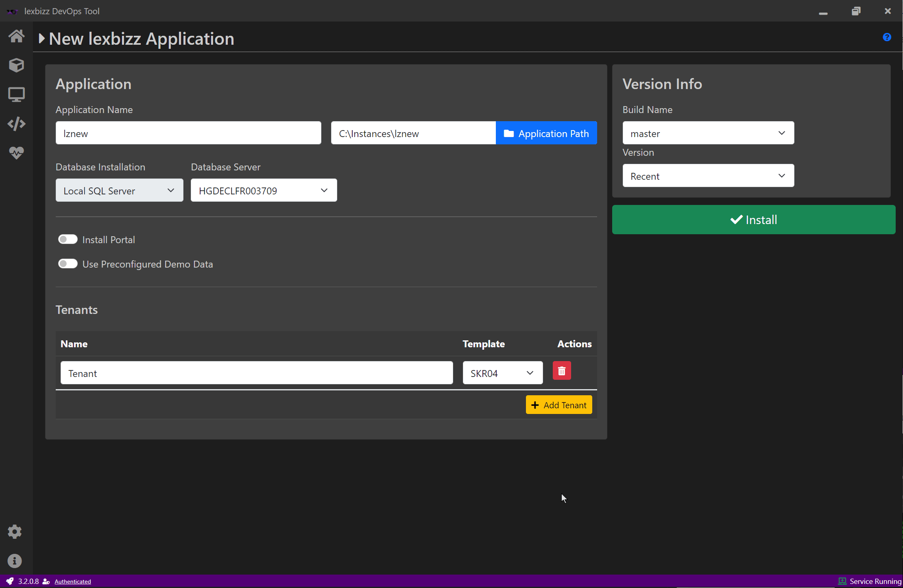Enable Use Preconfigured Demo Data switch
903x588 pixels.
68,264
